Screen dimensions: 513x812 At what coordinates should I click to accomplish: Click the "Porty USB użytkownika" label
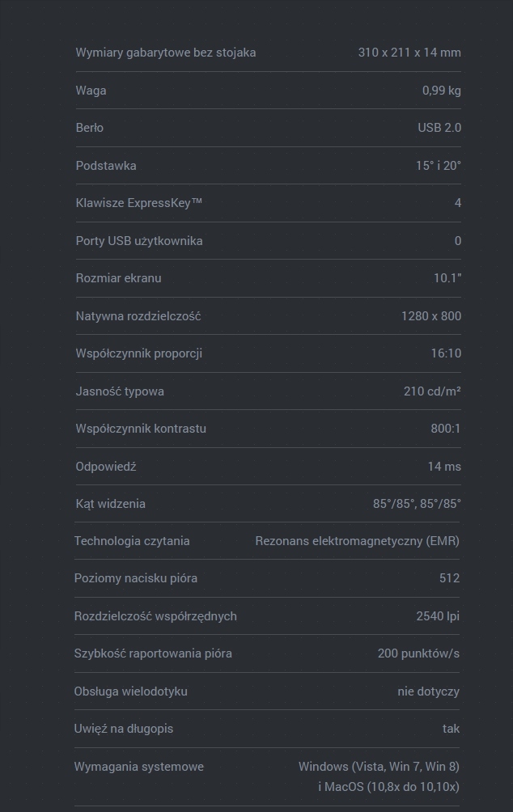[139, 241]
